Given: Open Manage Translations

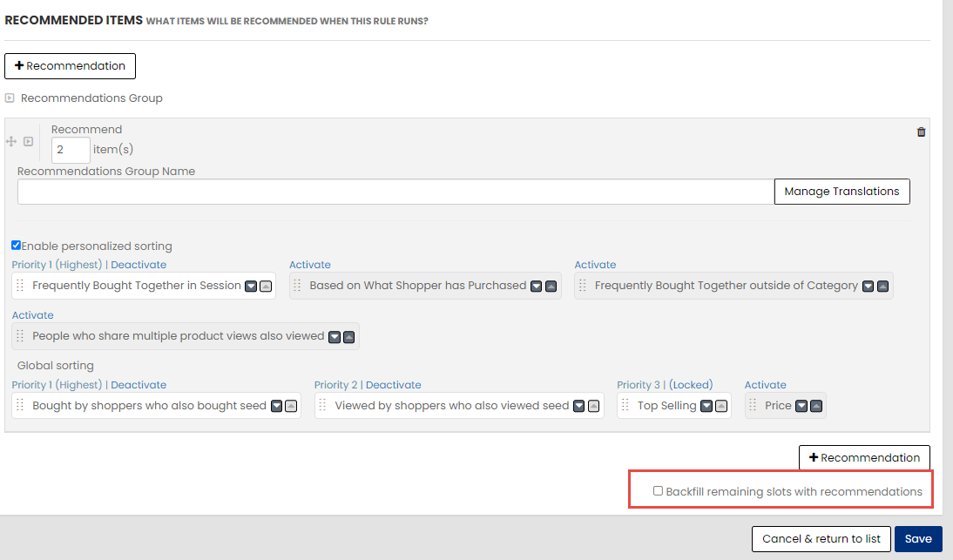Looking at the screenshot, I should [x=841, y=192].
